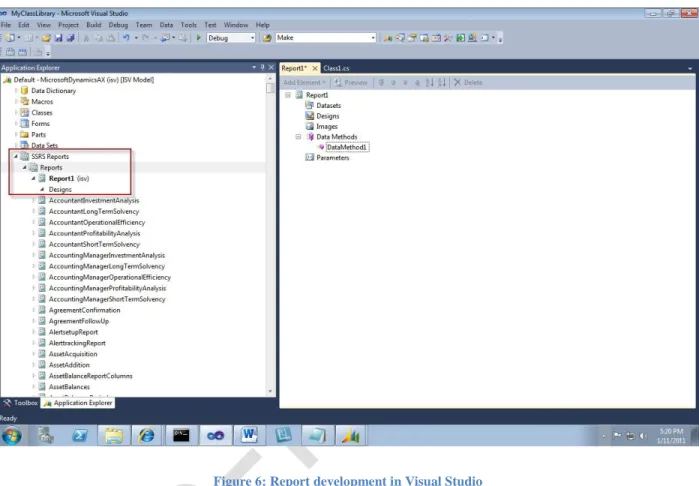The height and width of the screenshot is (486, 699).
Task: Open the Windows Start button
Action: (x=12, y=436)
